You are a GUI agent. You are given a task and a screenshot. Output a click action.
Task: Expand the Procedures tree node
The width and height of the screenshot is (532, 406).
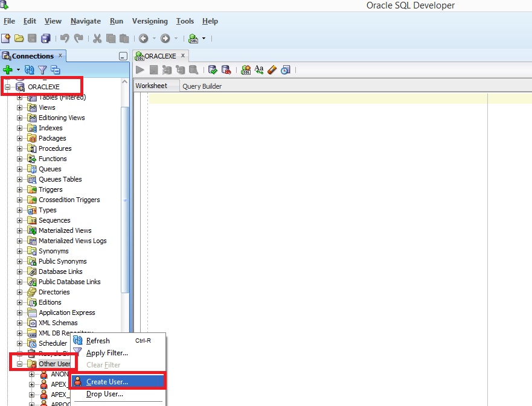[20, 148]
